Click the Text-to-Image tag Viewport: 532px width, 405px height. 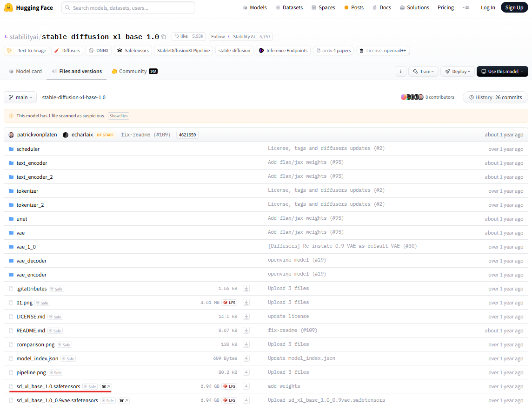pos(27,51)
